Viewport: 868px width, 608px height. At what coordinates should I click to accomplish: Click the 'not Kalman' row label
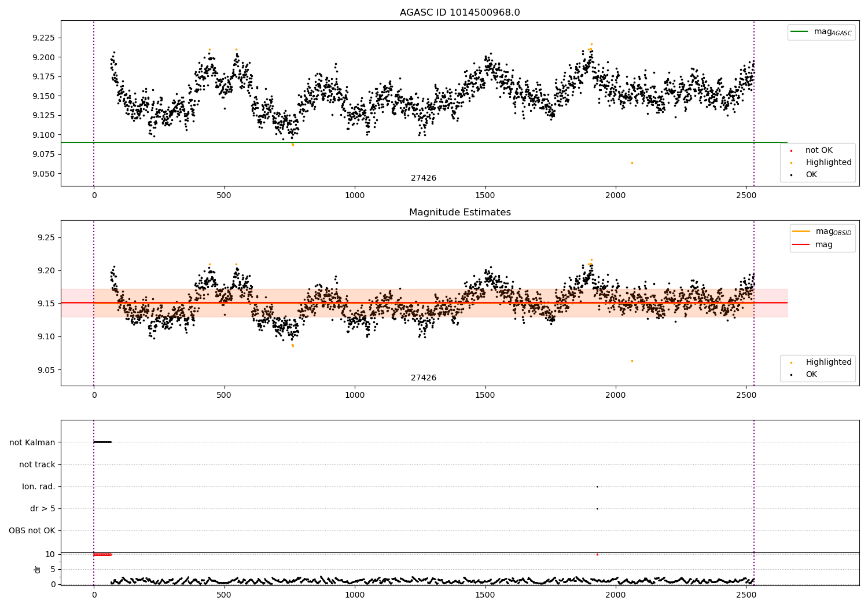(x=32, y=442)
